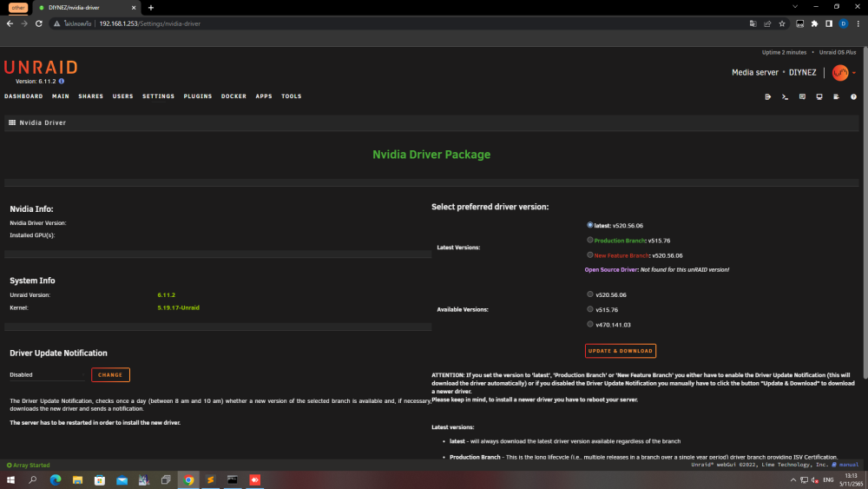Viewport: 868px width, 489px height.
Task: Expand Chrome tab search chevron
Action: pos(795,7)
